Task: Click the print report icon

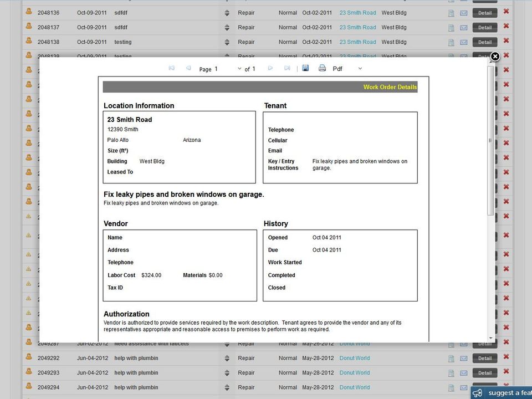Action: click(322, 68)
